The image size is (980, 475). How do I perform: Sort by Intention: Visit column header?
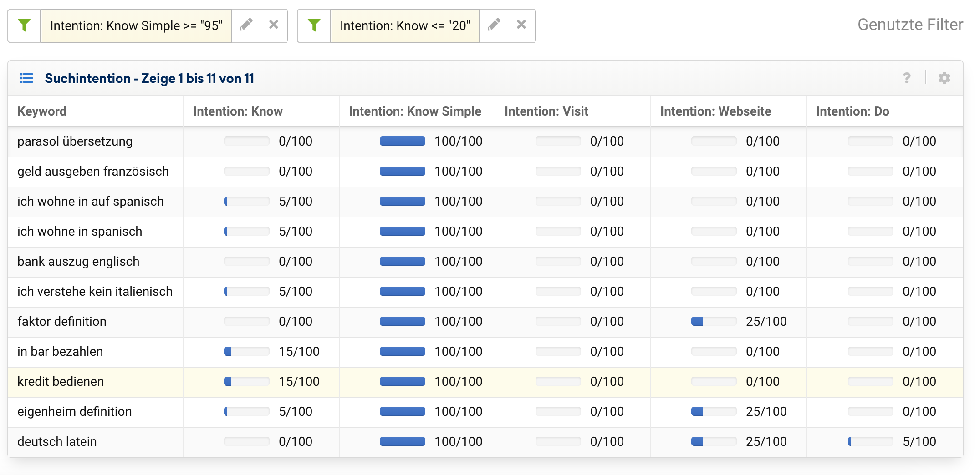(x=546, y=111)
